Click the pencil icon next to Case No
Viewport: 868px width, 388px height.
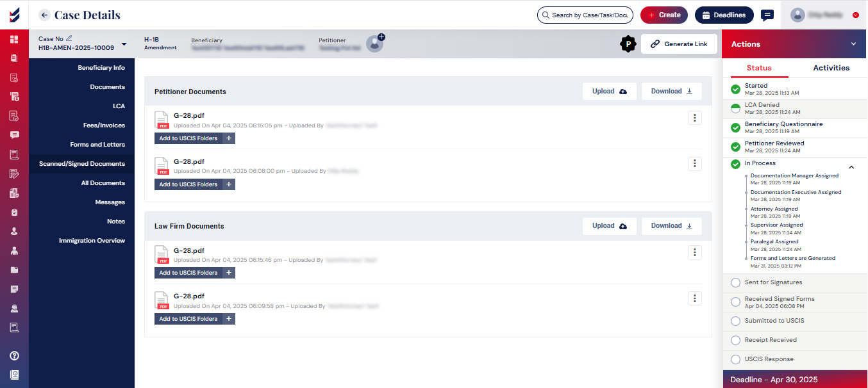point(69,39)
